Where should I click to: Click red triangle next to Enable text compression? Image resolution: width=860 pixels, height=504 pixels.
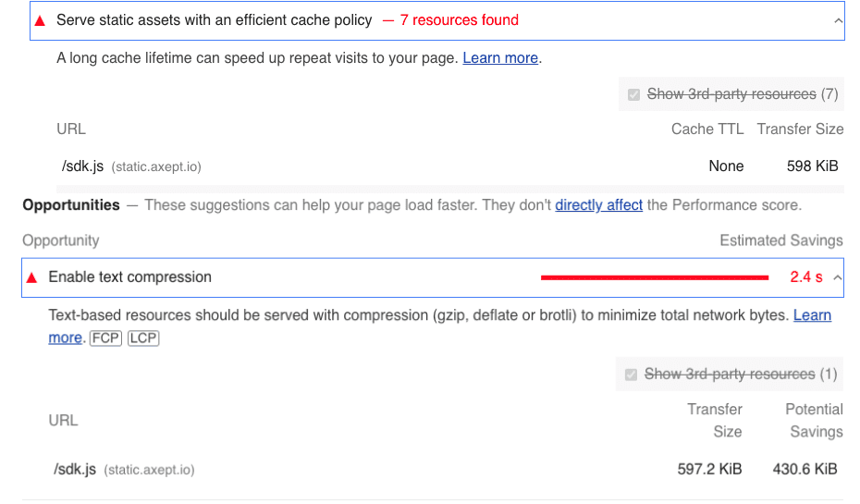pos(31,278)
